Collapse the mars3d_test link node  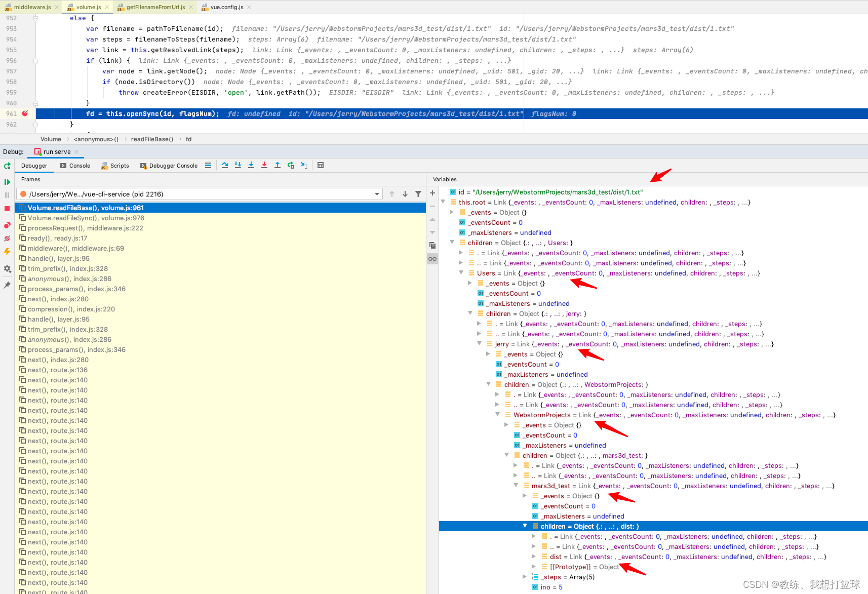click(516, 486)
